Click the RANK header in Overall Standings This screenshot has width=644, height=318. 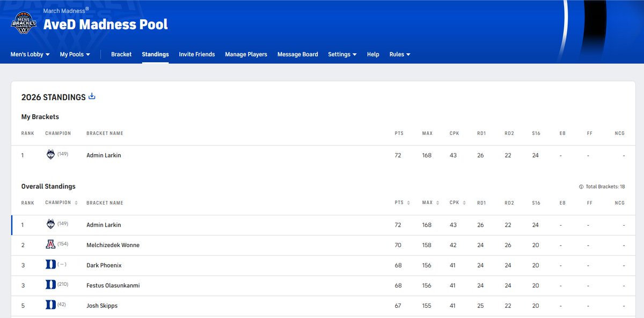pos(28,203)
